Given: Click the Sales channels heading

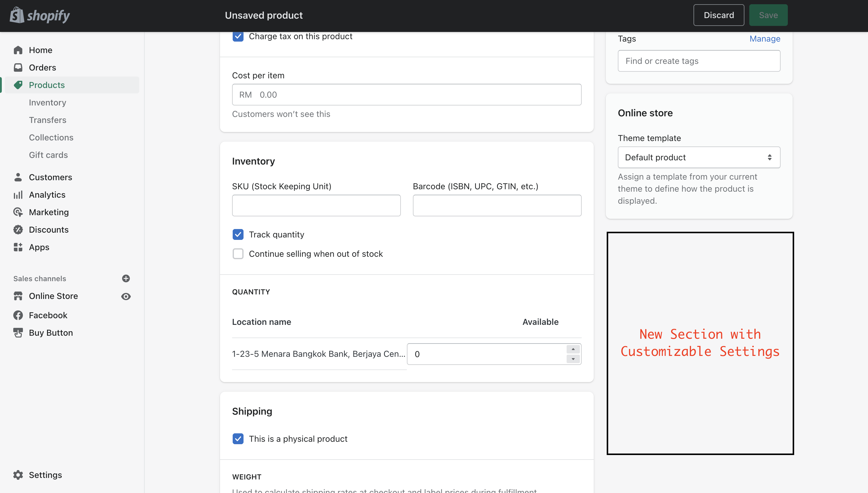Looking at the screenshot, I should 39,278.
